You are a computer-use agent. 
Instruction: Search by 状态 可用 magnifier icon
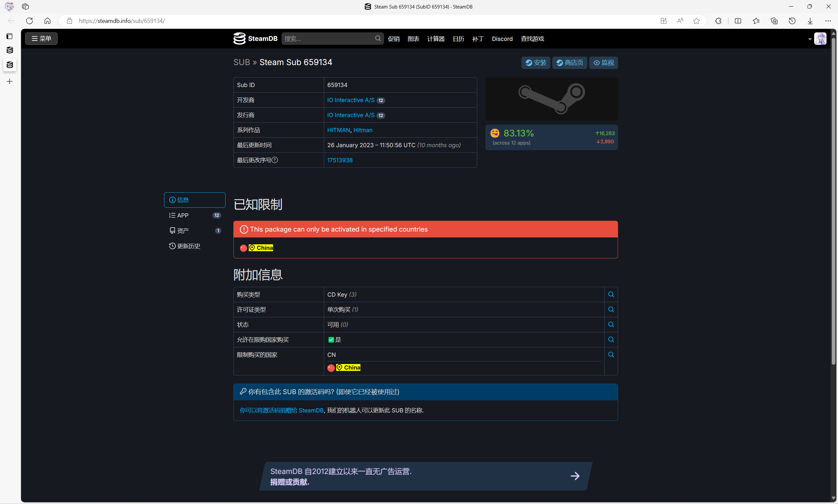pyautogui.click(x=611, y=324)
